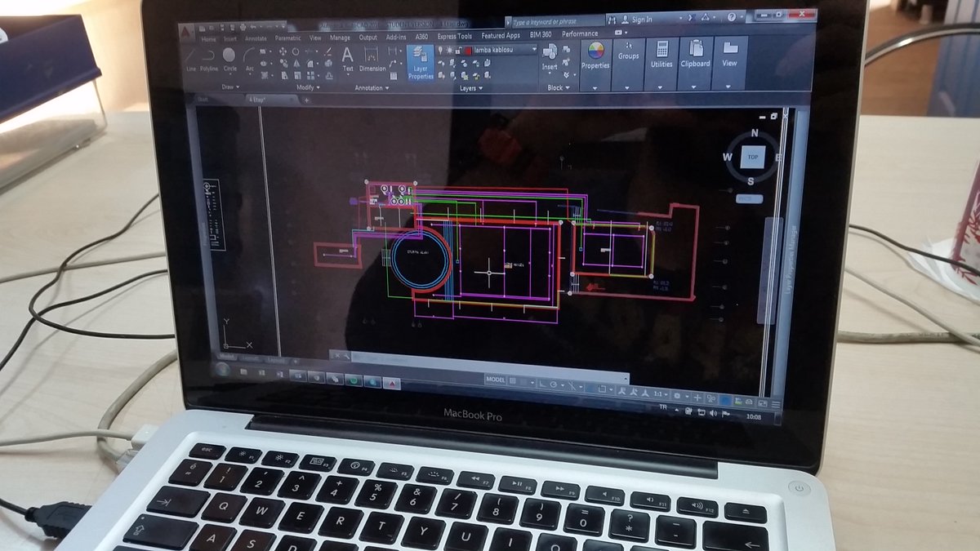This screenshot has height=551, width=980.
Task: Open the lamba kablosu layer dropdown
Action: (534, 49)
